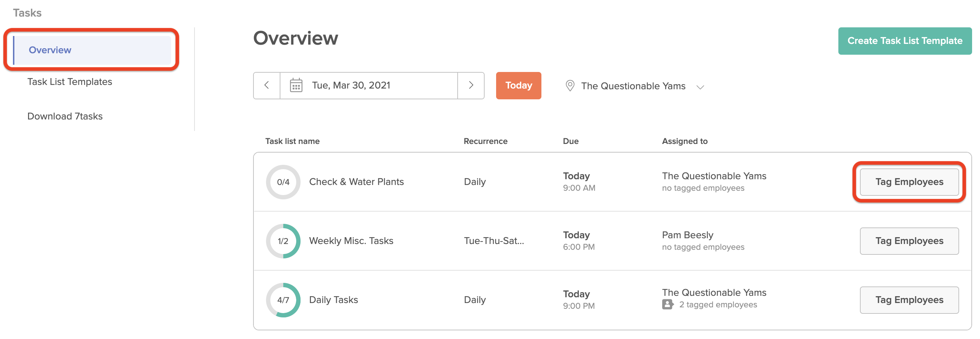This screenshot has width=980, height=339.
Task: Open the calendar date picker icon
Action: (x=296, y=85)
